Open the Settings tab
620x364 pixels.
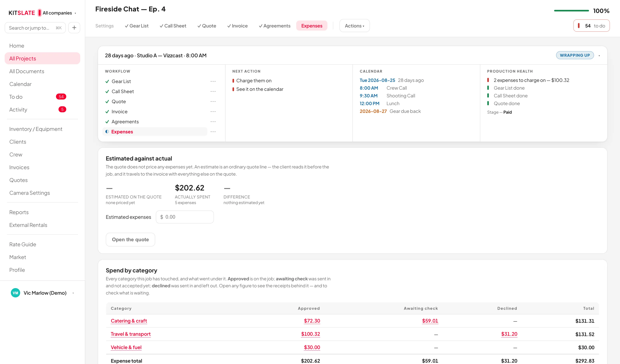coord(105,26)
